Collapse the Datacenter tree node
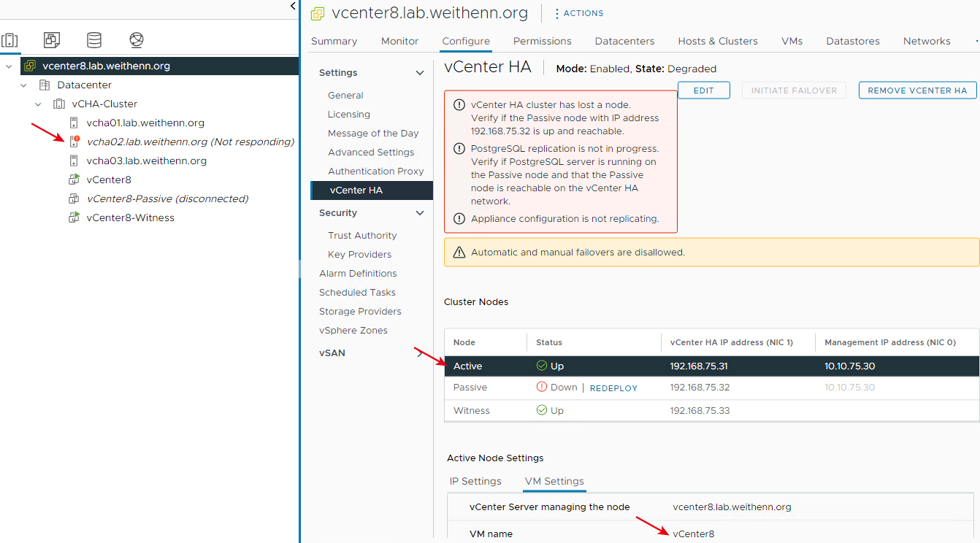This screenshot has height=543, width=980. (23, 85)
